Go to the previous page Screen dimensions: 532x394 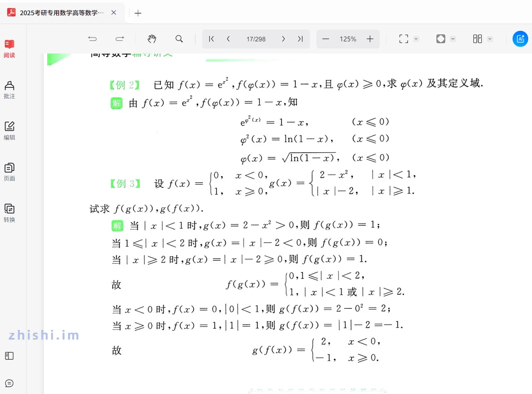pos(228,39)
